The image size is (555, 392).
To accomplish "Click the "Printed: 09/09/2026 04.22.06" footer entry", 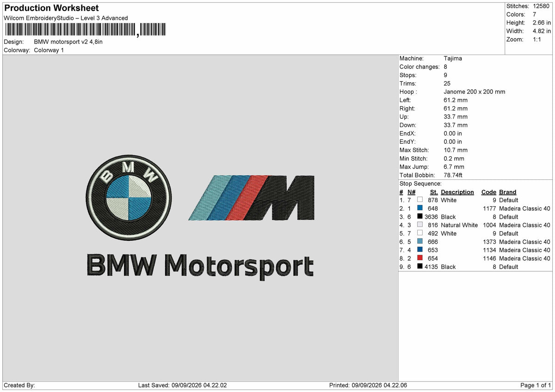I will 368,386.
